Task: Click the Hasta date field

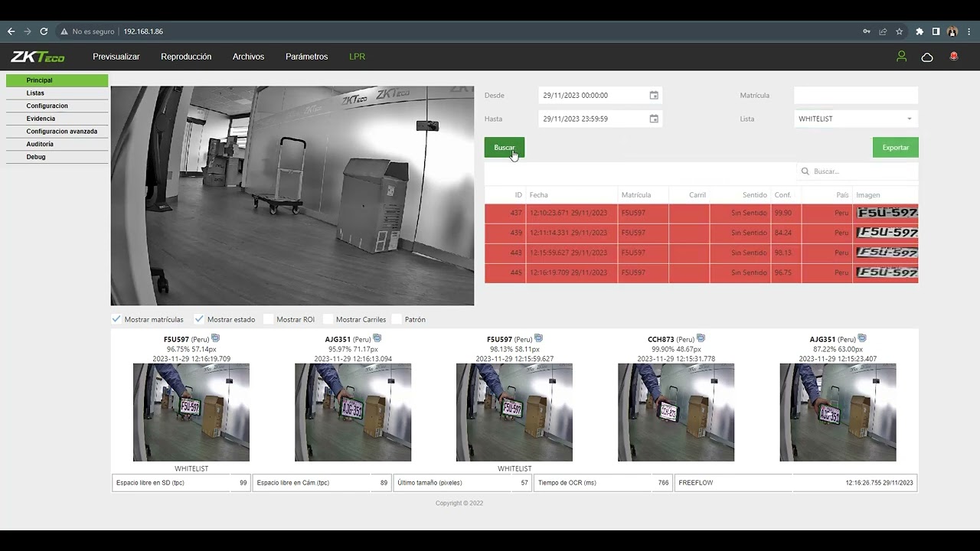Action: pos(600,119)
